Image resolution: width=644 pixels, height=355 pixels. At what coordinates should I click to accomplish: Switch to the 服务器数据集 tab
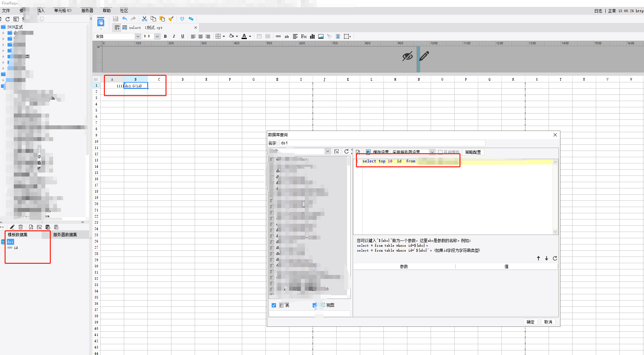(x=65, y=235)
